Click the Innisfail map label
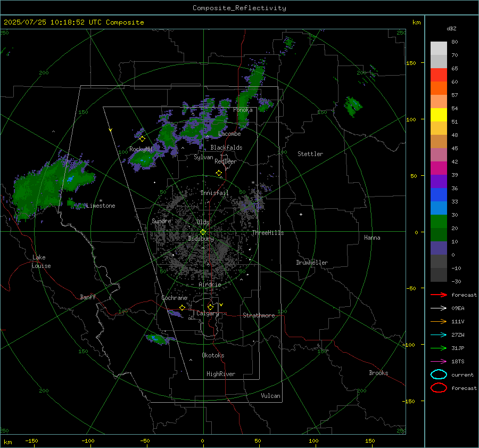 (214, 193)
